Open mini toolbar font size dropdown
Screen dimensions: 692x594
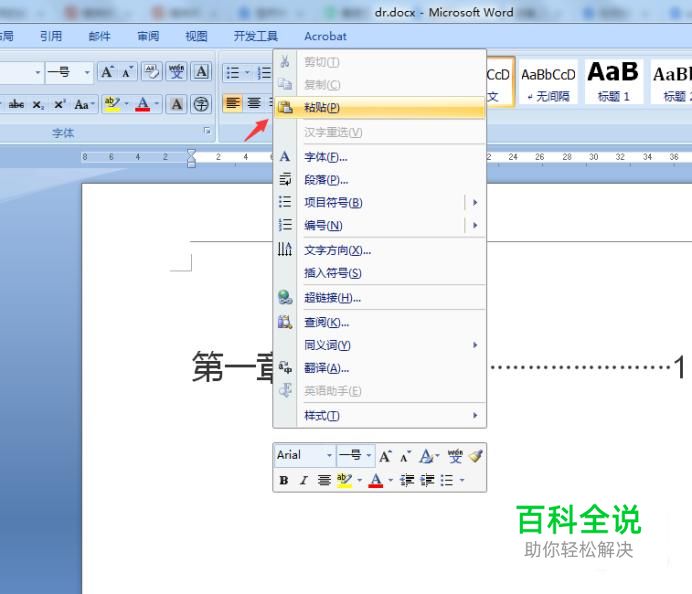pos(369,455)
